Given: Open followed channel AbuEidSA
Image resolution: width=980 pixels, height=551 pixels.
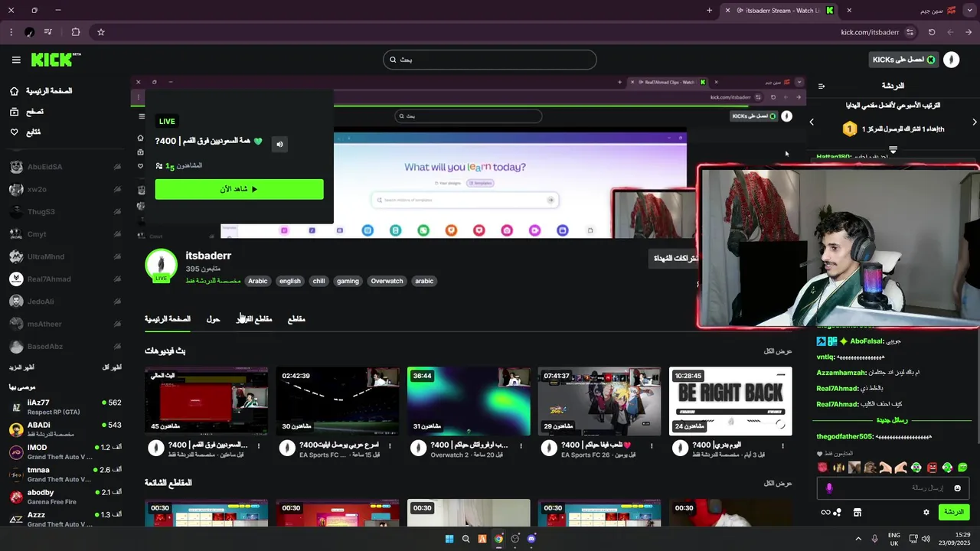Looking at the screenshot, I should coord(65,167).
